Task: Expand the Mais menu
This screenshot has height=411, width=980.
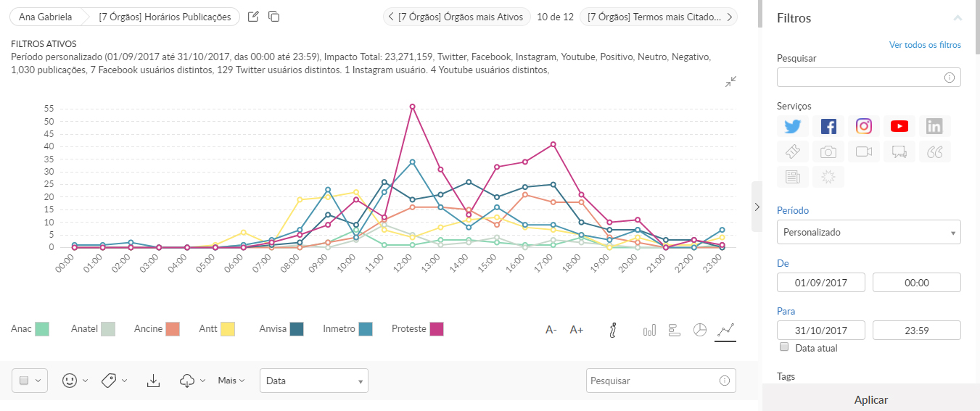Action: click(231, 381)
